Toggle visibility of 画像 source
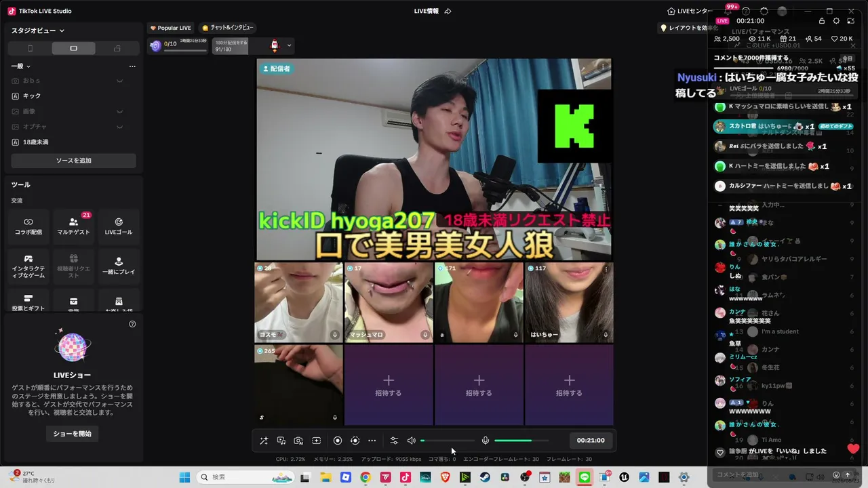The image size is (868, 488). 119,111
